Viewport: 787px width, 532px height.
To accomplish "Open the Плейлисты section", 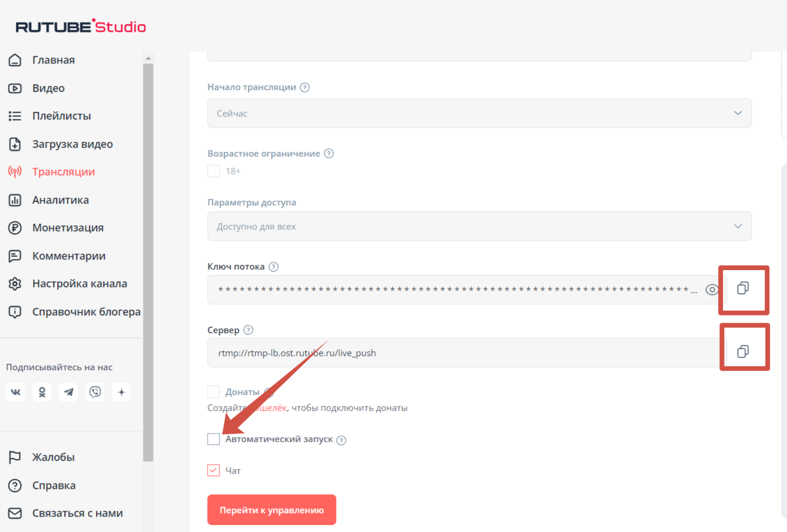I will [62, 116].
